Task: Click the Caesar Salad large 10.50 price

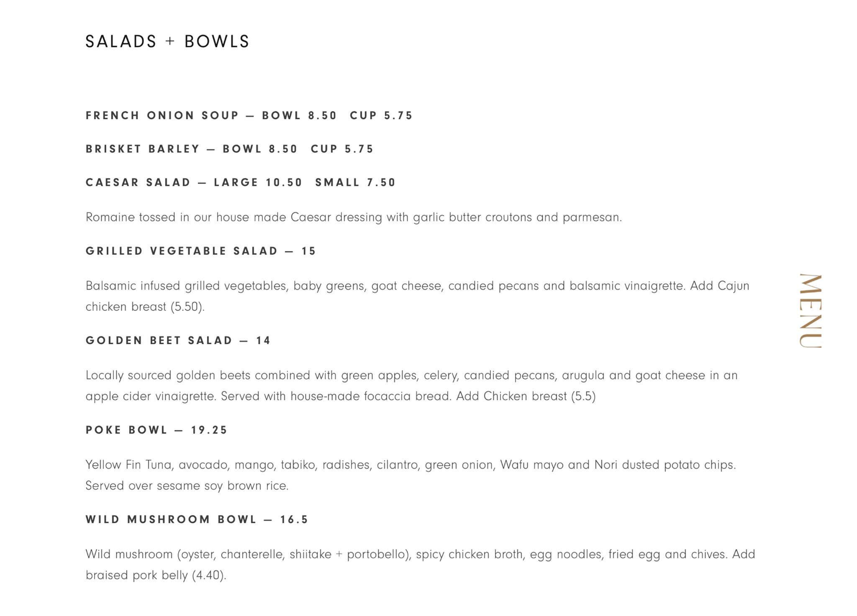Action: [258, 182]
